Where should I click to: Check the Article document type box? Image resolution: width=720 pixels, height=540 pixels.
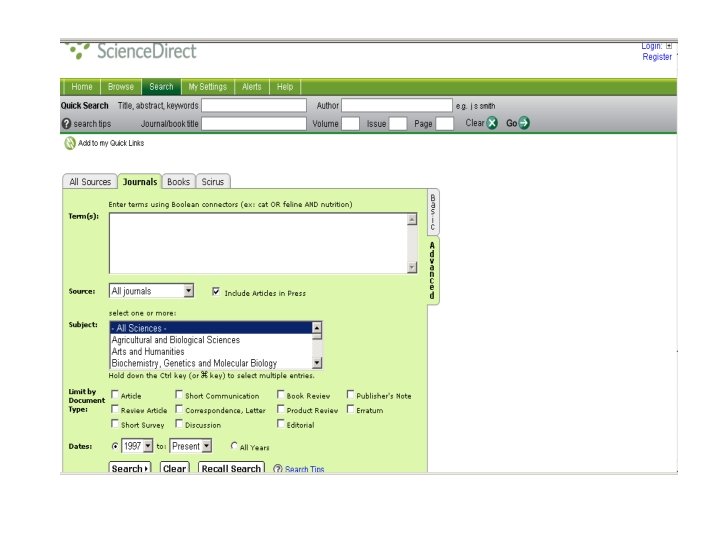tap(115, 394)
